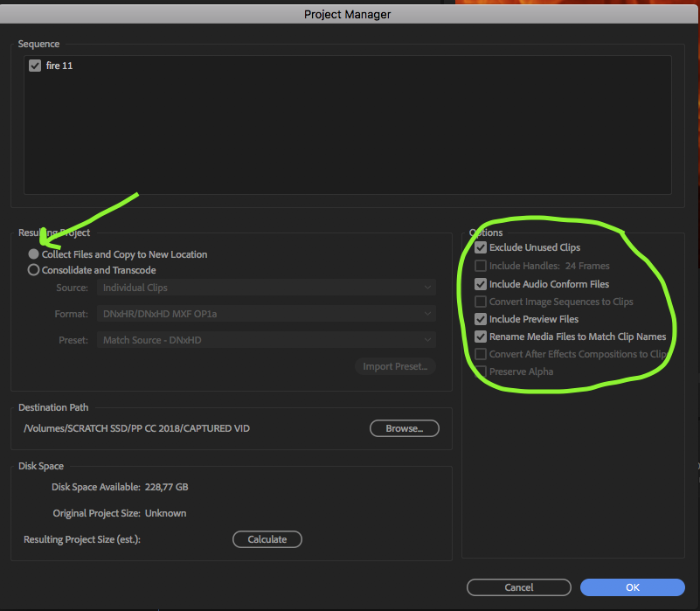Viewport: 700px width, 611px height.
Task: Enable Convert After Effects Compositions option
Action: [x=481, y=354]
